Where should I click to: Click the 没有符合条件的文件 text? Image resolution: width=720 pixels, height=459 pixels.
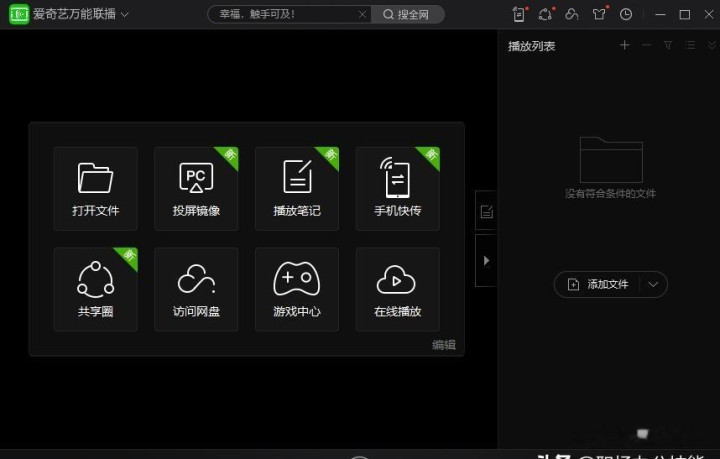click(x=611, y=194)
